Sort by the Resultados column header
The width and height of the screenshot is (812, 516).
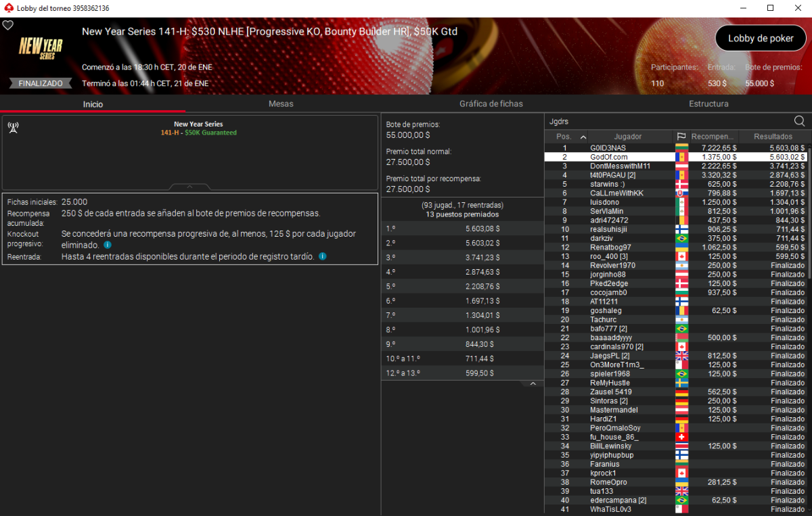(773, 136)
